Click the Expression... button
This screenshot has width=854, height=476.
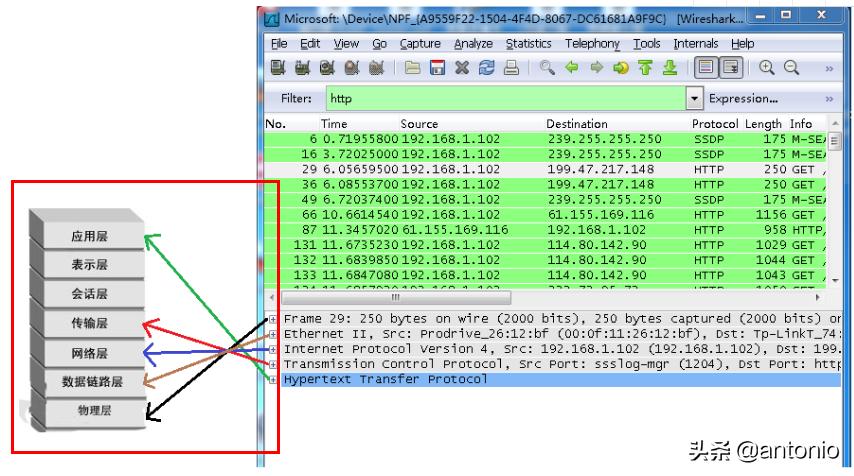(743, 99)
